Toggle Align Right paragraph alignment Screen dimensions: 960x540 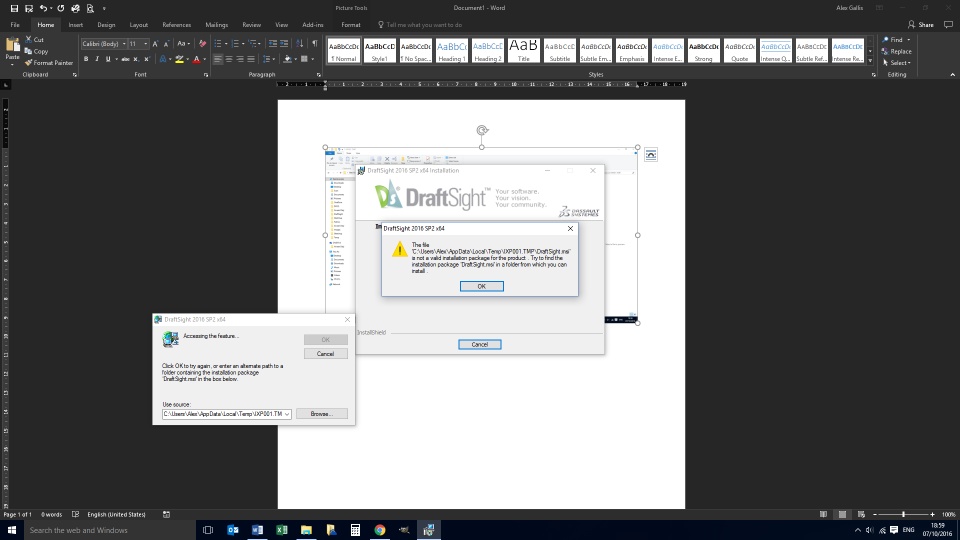coord(240,59)
